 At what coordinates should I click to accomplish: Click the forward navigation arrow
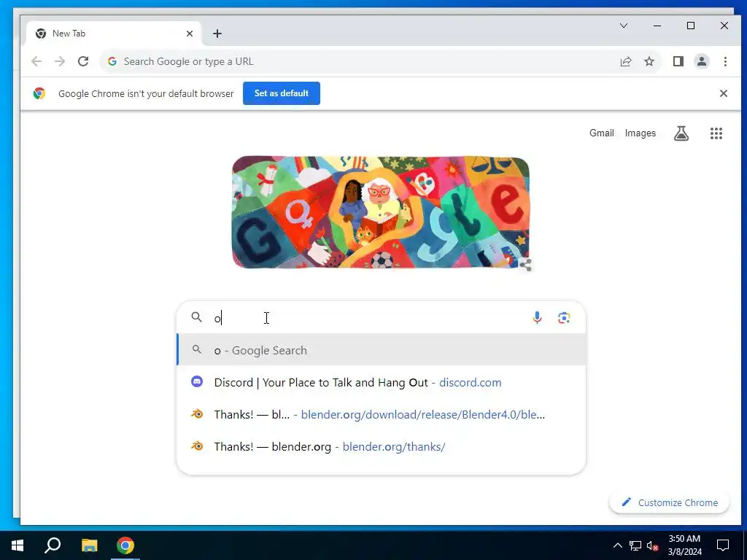pos(60,61)
